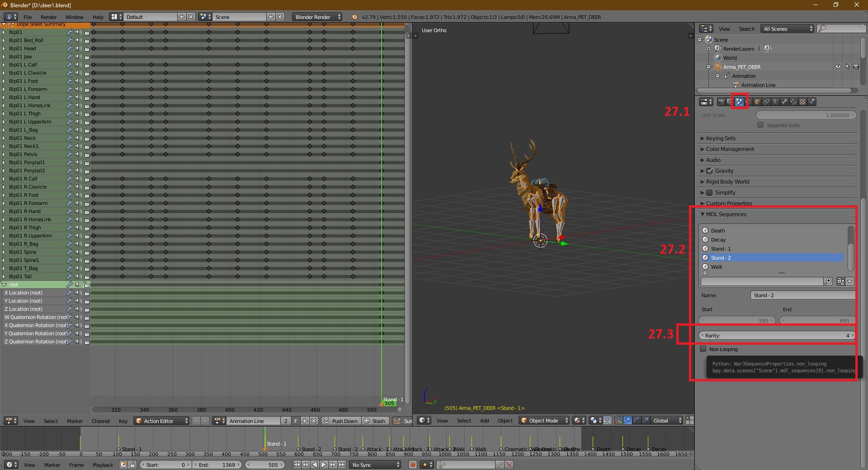This screenshot has width=868, height=470.
Task: Open the Render menu in top bar
Action: 48,17
